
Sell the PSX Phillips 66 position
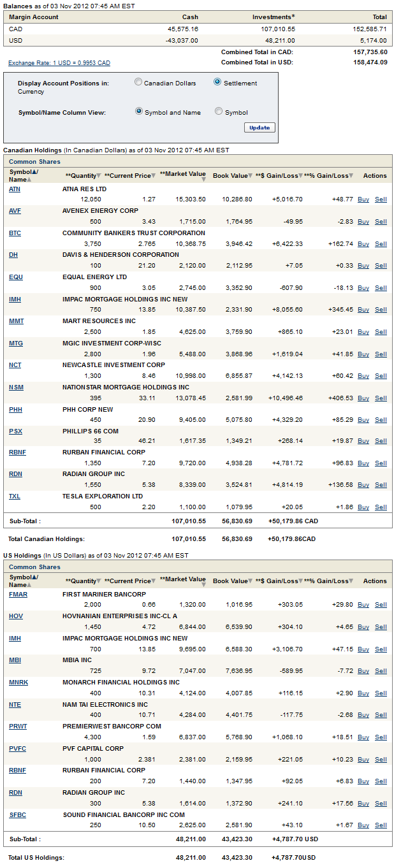tap(381, 442)
